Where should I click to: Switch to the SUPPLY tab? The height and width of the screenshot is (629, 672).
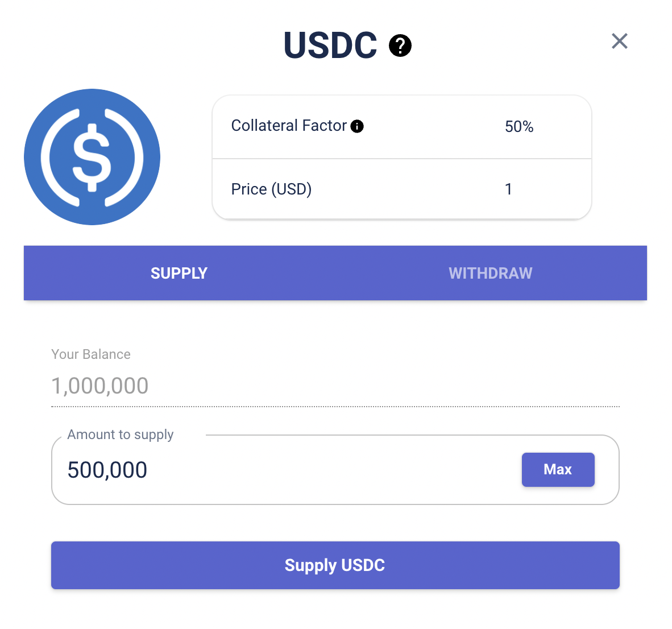tap(179, 273)
